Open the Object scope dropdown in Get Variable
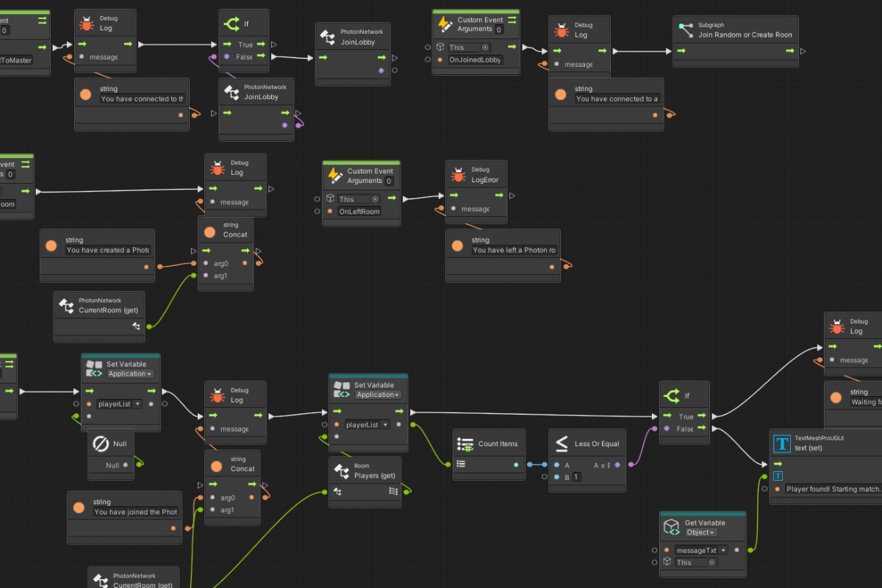This screenshot has height=588, width=882. [x=701, y=532]
